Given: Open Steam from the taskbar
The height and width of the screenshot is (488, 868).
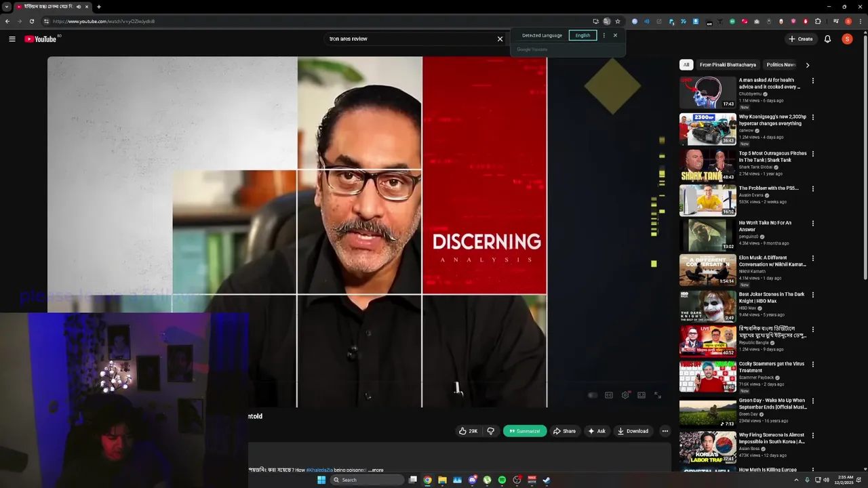Looking at the screenshot, I should (547, 480).
